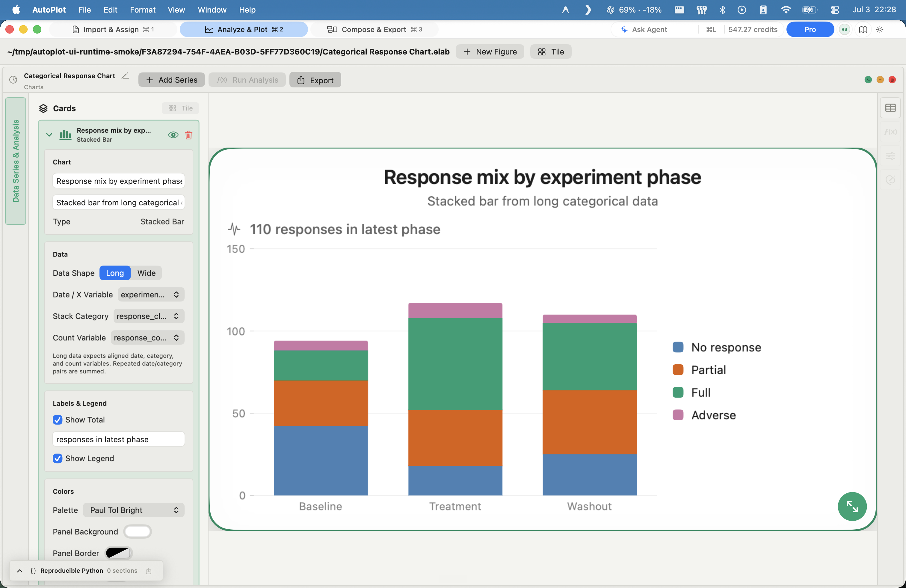Click the disabled circle-slash icon in right sidebar
This screenshot has height=588, width=906.
890,180
